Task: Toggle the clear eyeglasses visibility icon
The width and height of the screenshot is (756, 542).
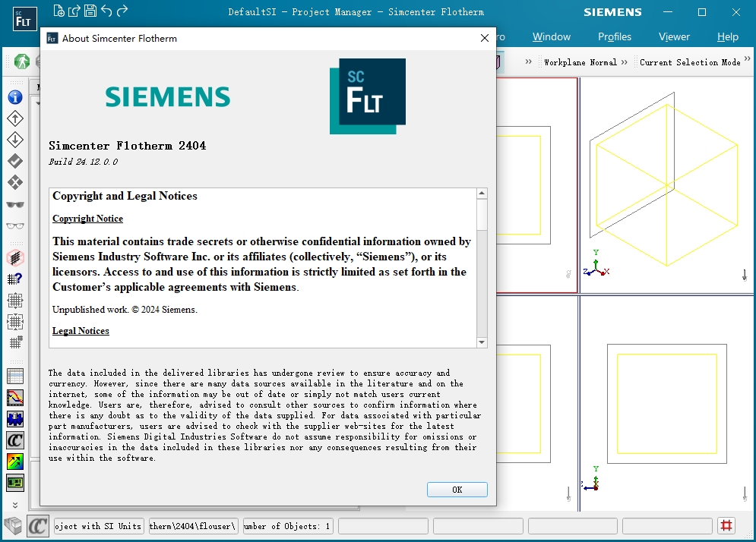Action: tap(15, 225)
